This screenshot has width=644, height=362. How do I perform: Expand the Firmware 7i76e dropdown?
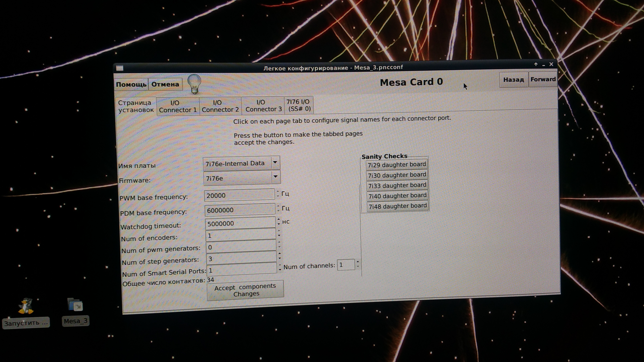click(275, 177)
